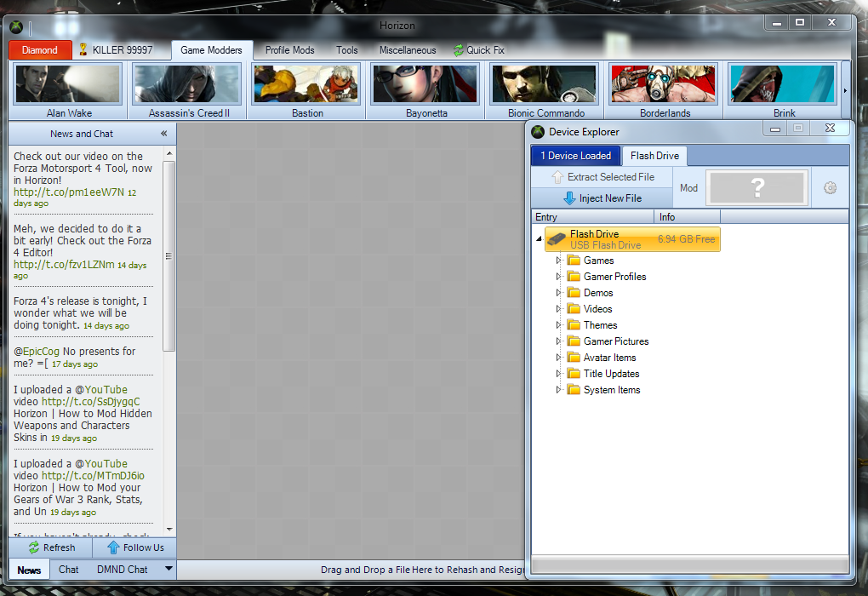Click the Avatar Items folder icon
Image resolution: width=868 pixels, height=596 pixels.
(574, 358)
